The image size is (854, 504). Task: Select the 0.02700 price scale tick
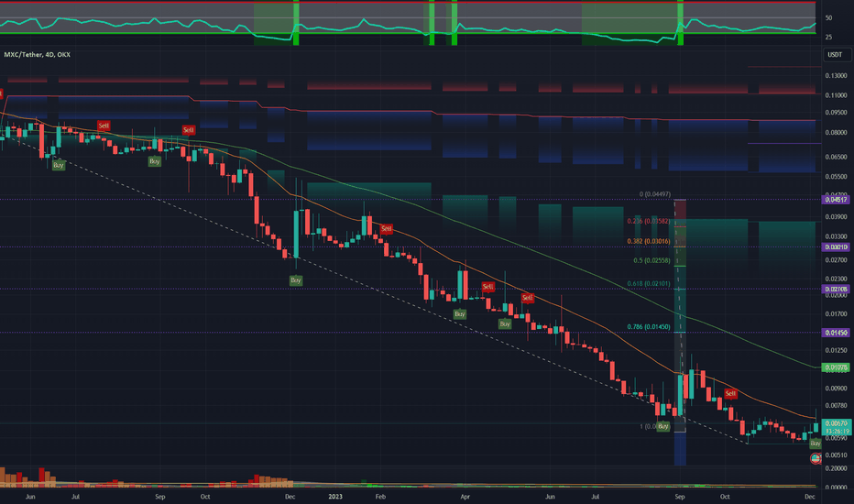[x=836, y=260]
